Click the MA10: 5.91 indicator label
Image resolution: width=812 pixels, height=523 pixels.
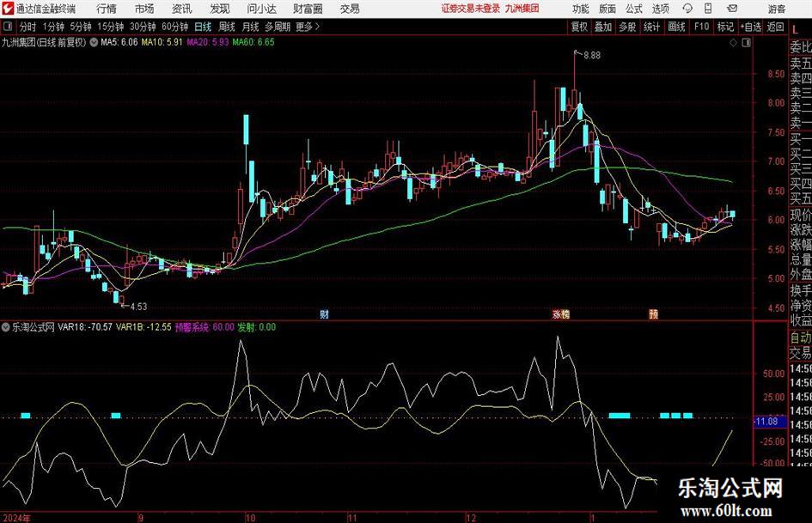click(162, 42)
